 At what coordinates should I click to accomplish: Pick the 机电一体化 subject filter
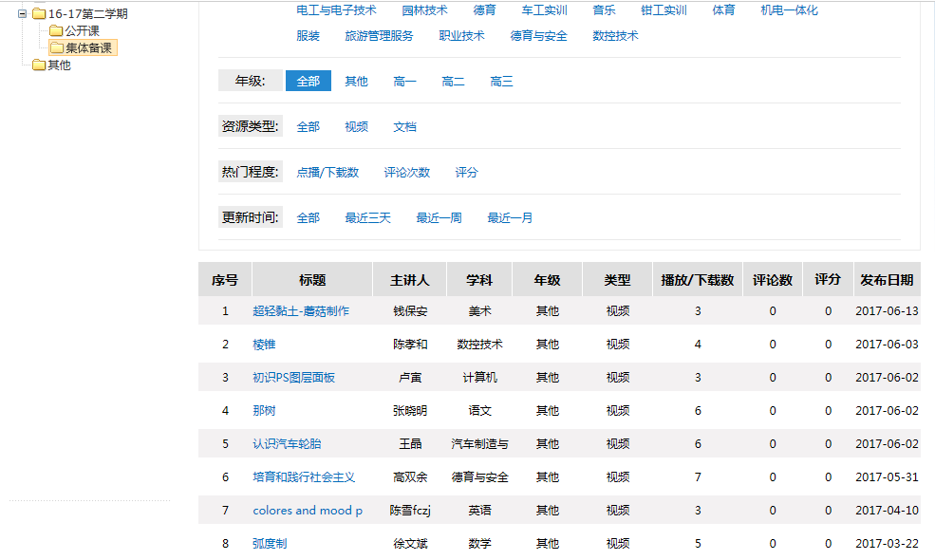[789, 10]
